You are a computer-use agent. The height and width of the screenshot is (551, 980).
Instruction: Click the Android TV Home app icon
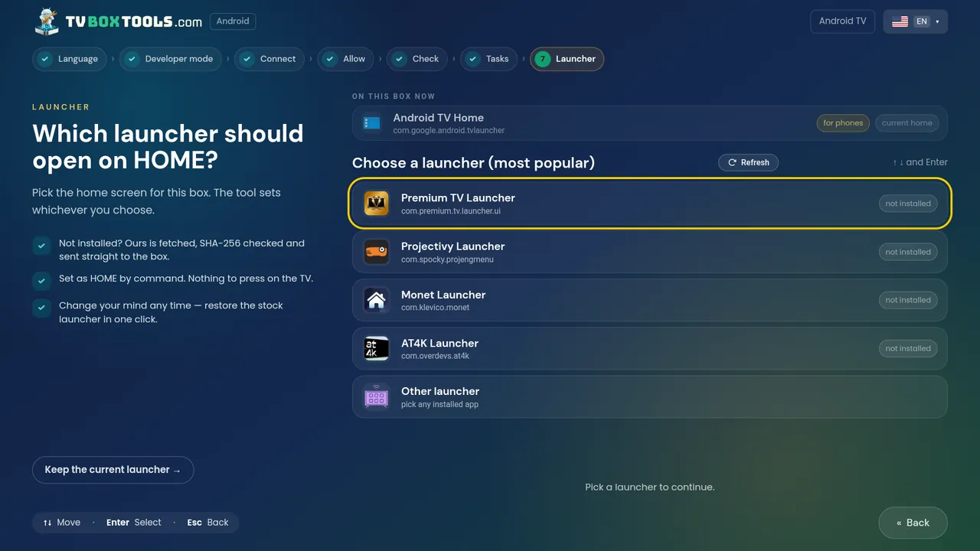coord(372,123)
